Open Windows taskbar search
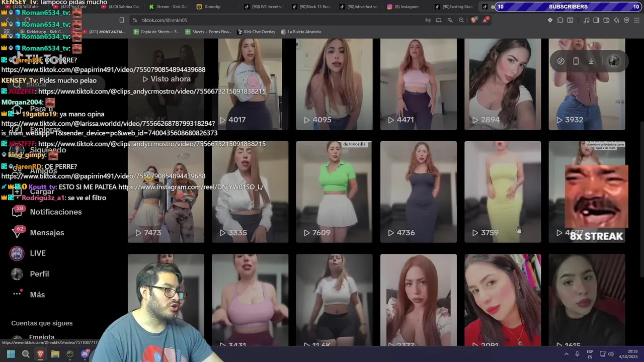Screen dimensions: 644x362 pyautogui.click(x=26, y=354)
